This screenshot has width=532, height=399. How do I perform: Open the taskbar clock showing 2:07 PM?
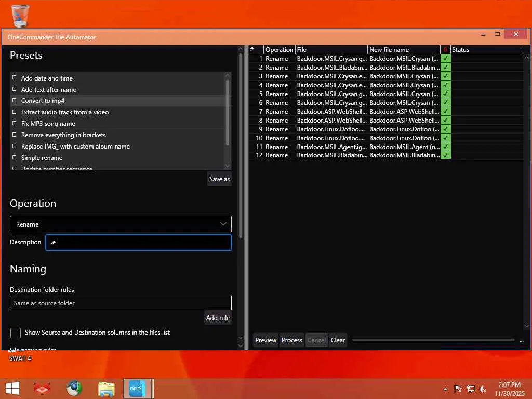[x=510, y=389]
